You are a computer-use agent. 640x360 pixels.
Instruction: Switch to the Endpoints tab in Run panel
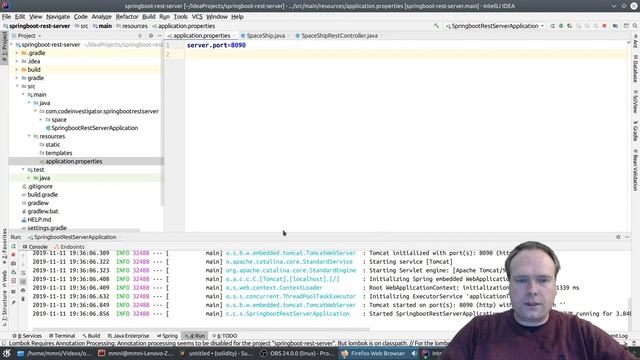point(69,247)
